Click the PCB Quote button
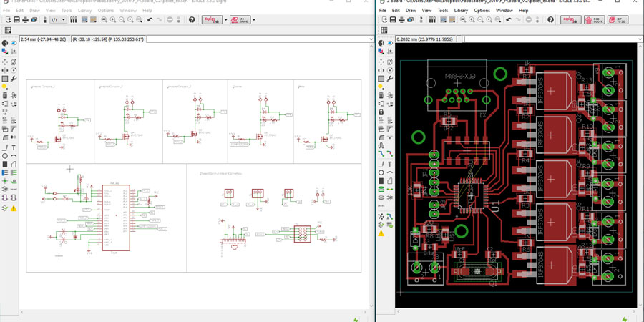Screen dimensions: 644x322 (x=595, y=20)
